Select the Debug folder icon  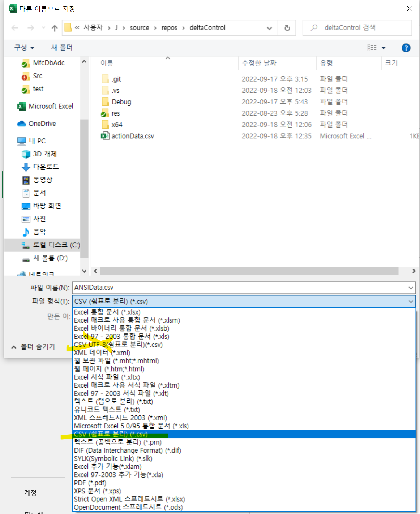coord(105,101)
